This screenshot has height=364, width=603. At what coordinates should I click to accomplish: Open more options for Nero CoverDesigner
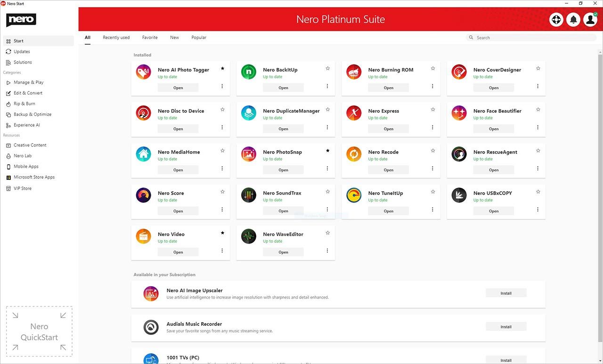[x=538, y=86]
